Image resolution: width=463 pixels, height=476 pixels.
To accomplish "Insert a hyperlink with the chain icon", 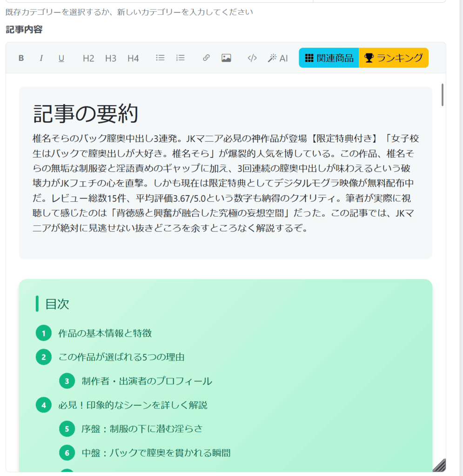I will point(206,58).
